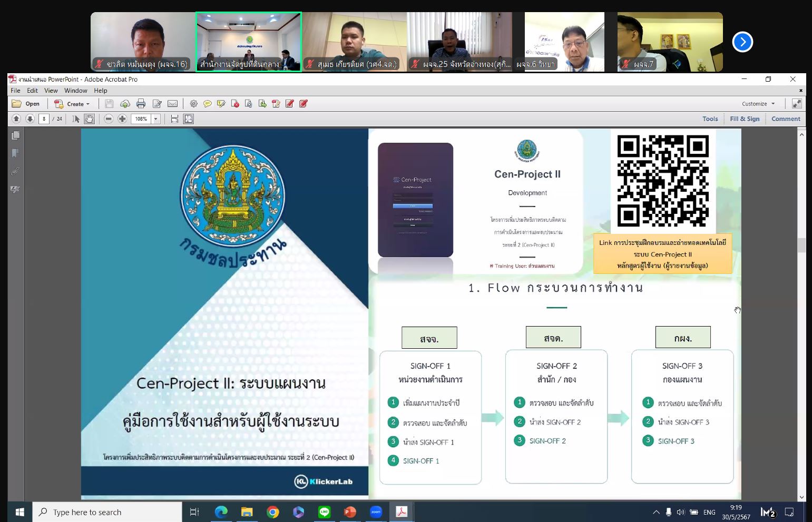Click the Delete pages icon

[235, 104]
